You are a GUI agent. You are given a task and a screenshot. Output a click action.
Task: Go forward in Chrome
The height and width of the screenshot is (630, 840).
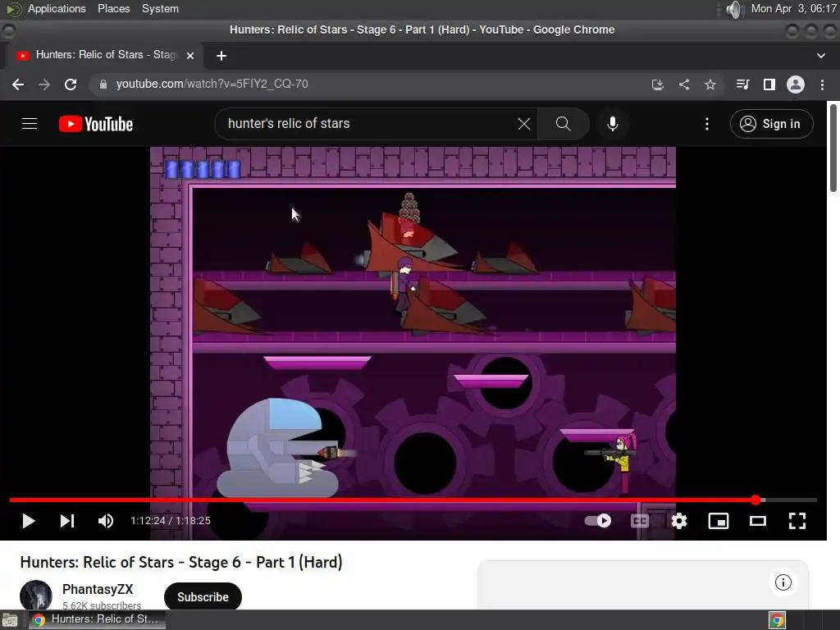[x=44, y=84]
